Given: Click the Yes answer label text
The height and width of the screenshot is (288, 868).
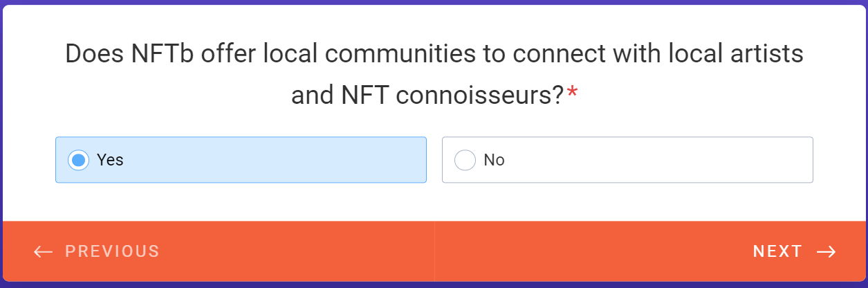Looking at the screenshot, I should pyautogui.click(x=110, y=160).
